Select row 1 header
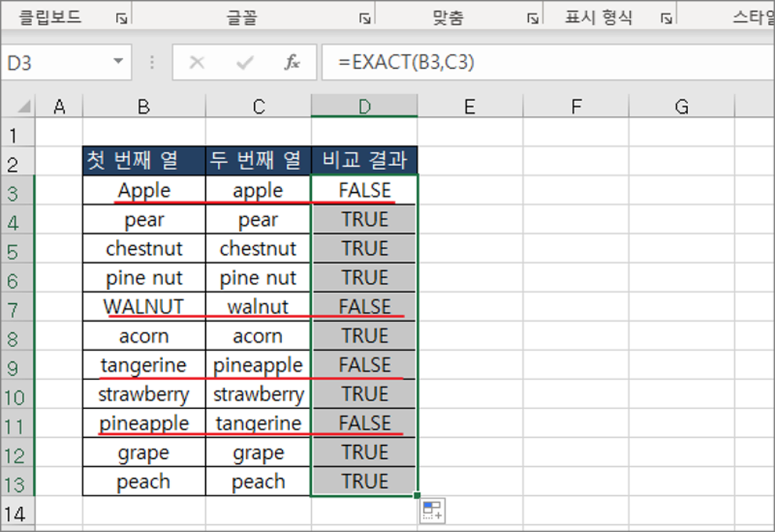 (x=17, y=133)
